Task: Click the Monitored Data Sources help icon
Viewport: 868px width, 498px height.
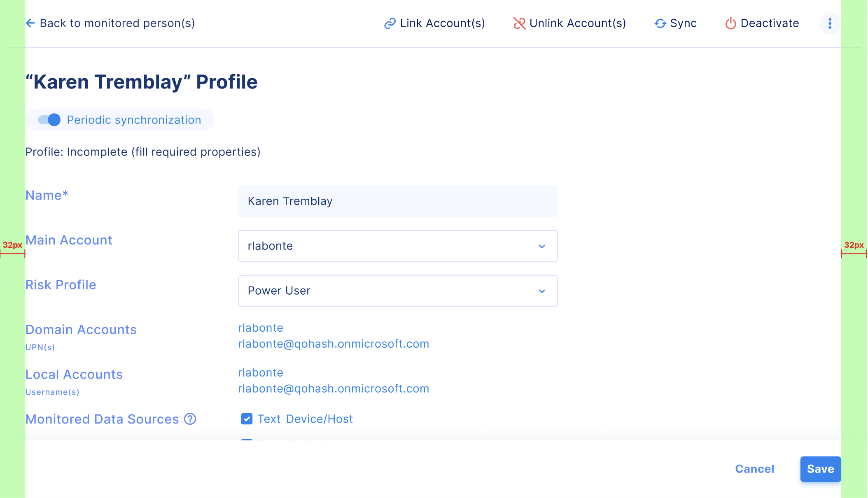Action: [x=190, y=419]
